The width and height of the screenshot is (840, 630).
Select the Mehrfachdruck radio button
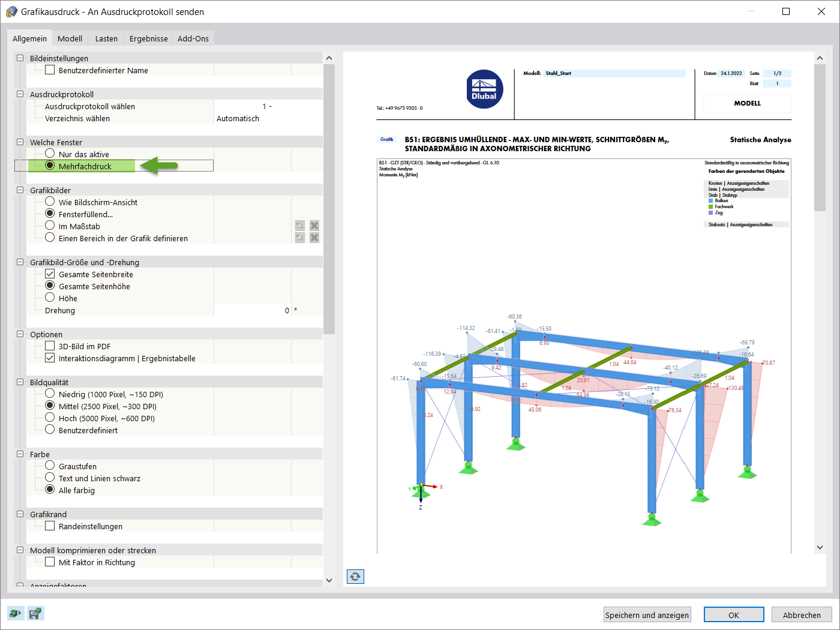click(x=50, y=166)
